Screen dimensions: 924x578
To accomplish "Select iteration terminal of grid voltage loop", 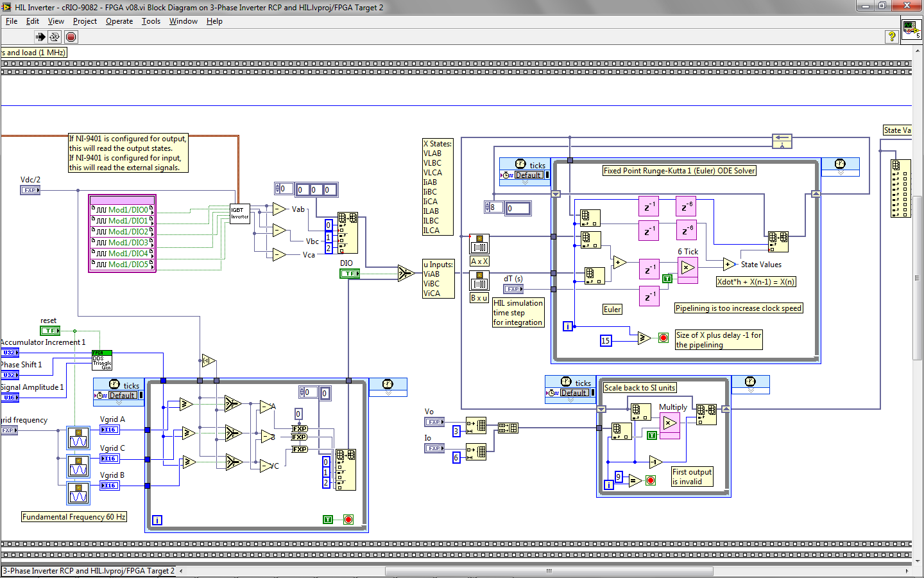I will click(x=157, y=520).
